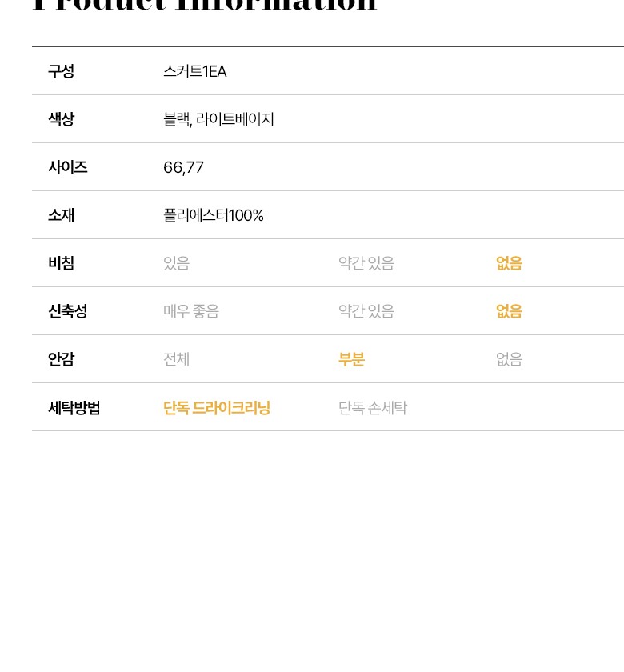Select highlighted 없음 in the 신축성 row
This screenshot has height=672, width=624.
point(509,311)
